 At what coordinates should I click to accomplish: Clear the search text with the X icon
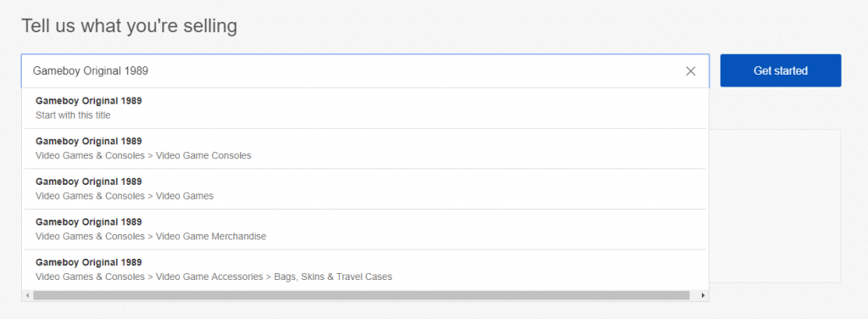tap(690, 71)
